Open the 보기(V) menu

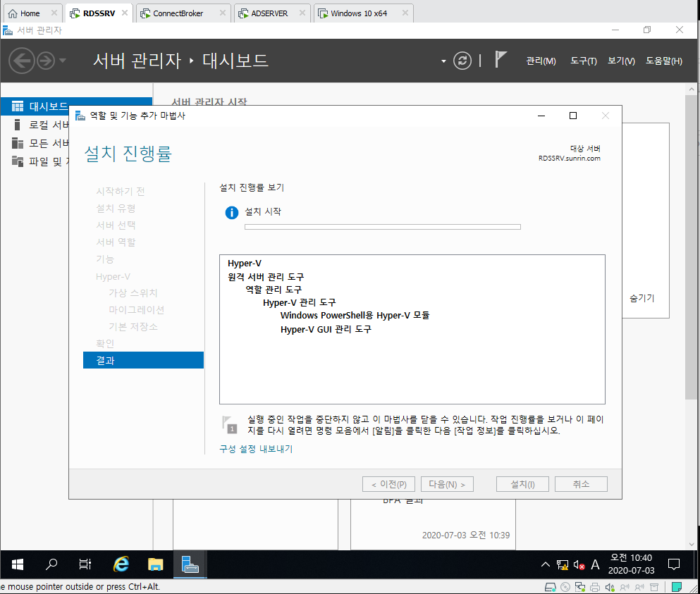click(x=621, y=61)
